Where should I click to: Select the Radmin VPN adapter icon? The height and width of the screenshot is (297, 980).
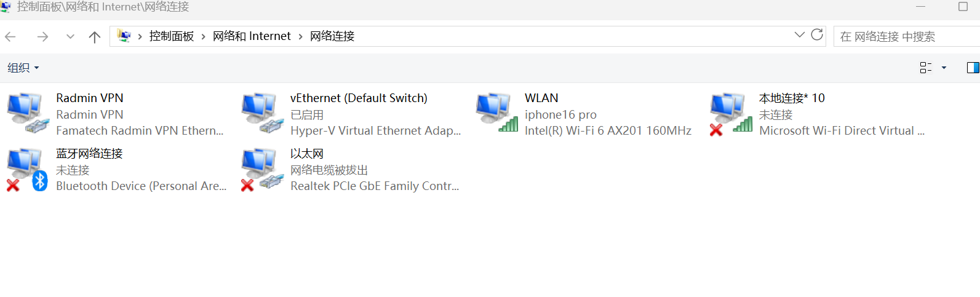tap(27, 113)
